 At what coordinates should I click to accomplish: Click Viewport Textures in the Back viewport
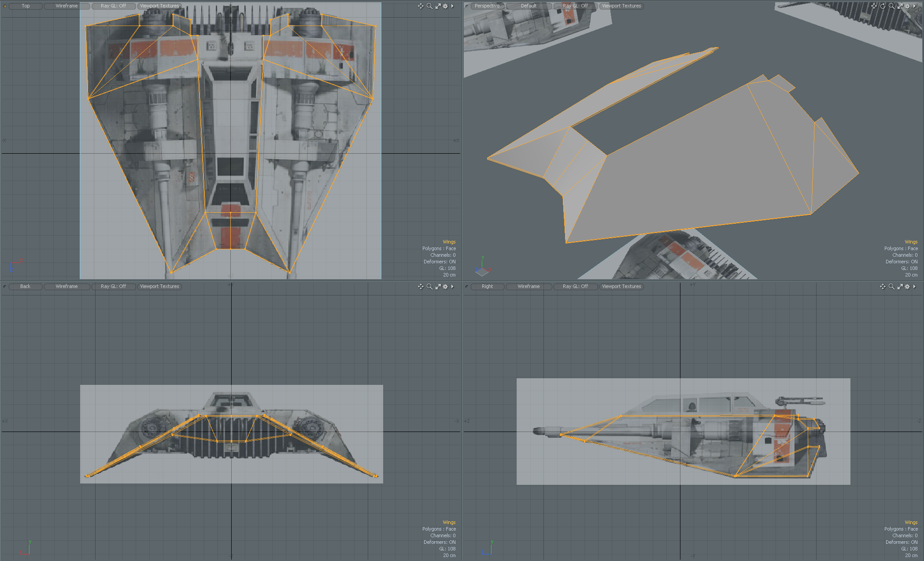point(159,286)
